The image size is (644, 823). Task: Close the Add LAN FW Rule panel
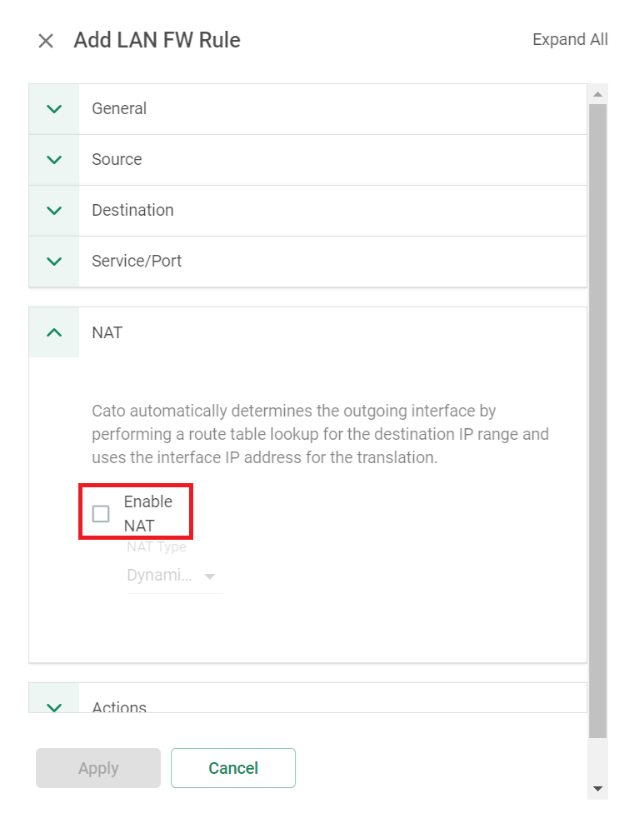pos(46,41)
